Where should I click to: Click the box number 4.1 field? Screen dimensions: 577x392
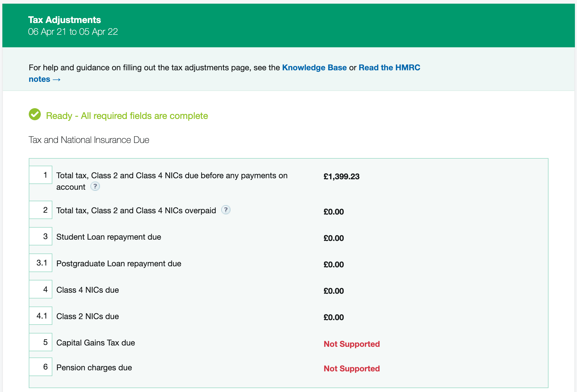click(x=41, y=316)
